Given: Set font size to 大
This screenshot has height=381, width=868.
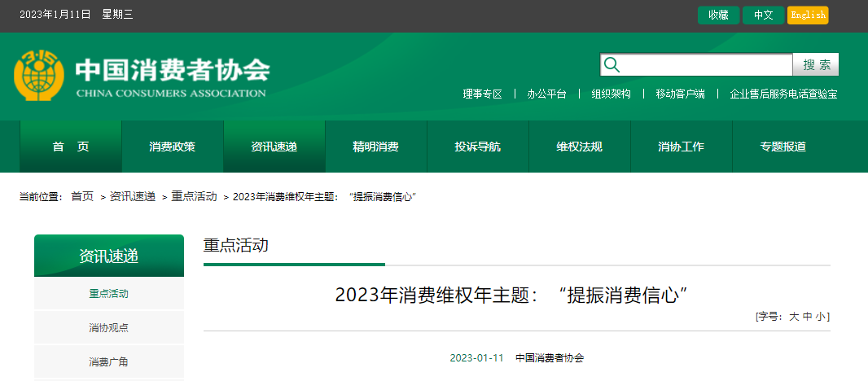Looking at the screenshot, I should [x=794, y=317].
